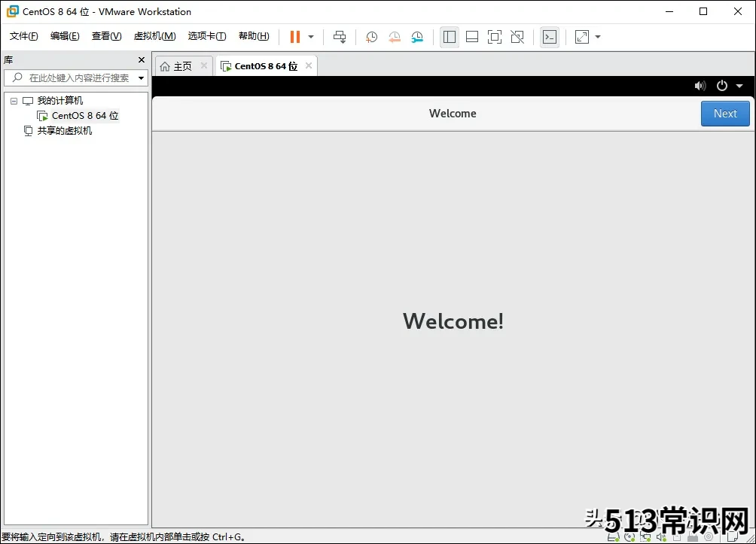
Task: Click the stretch guest display icon
Action: point(582,37)
